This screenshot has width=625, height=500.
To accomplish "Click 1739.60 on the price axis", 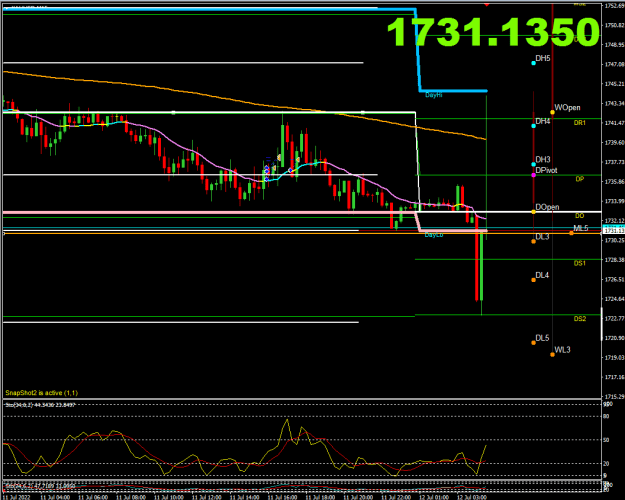I will 614,142.
